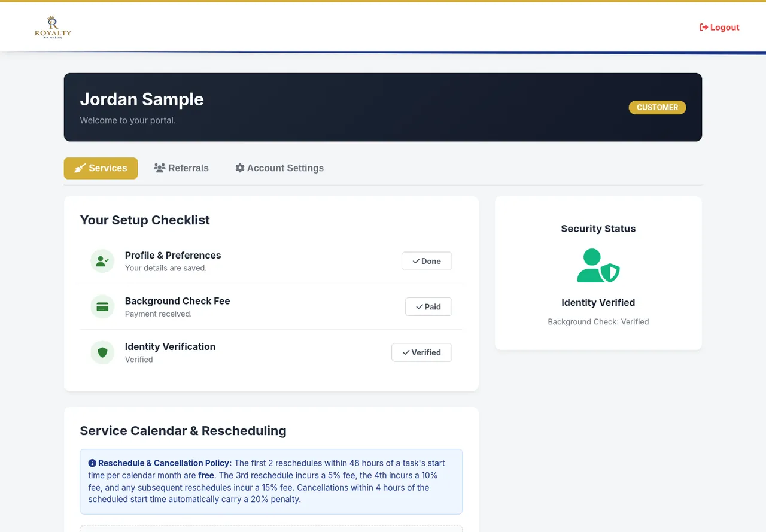Select the Services tab
Screen dimensions: 766x532
point(101,168)
